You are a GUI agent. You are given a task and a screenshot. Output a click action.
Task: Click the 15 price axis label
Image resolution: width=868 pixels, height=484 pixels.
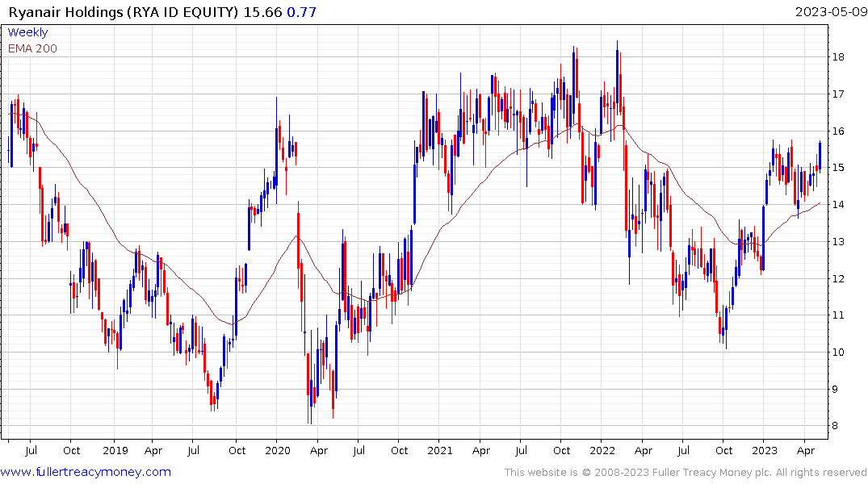coord(838,168)
